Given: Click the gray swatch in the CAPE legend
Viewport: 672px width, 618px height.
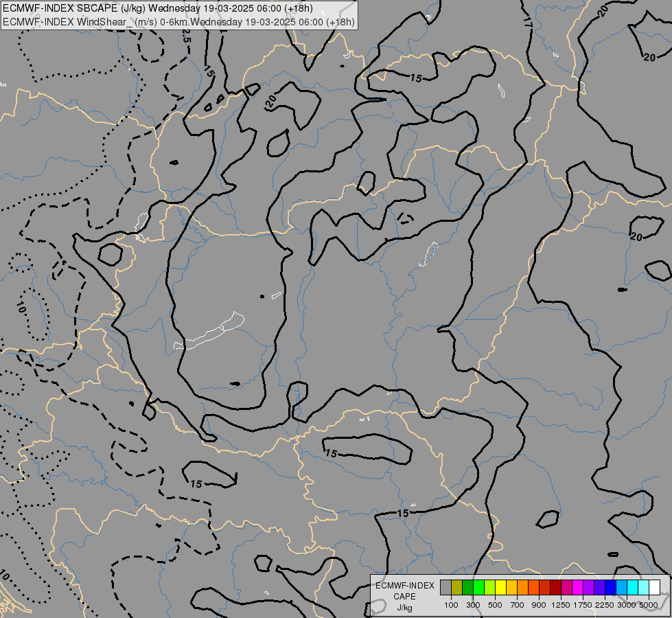Looking at the screenshot, I should (445, 588).
